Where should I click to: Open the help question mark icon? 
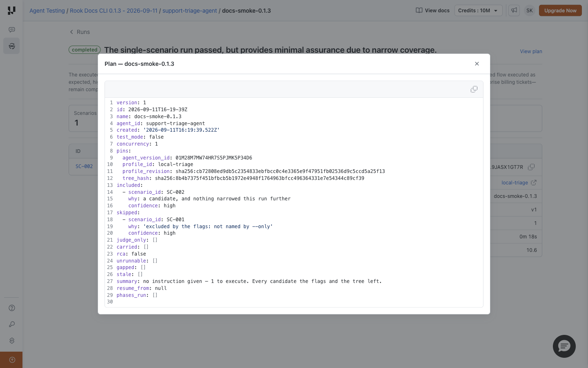tap(12, 308)
